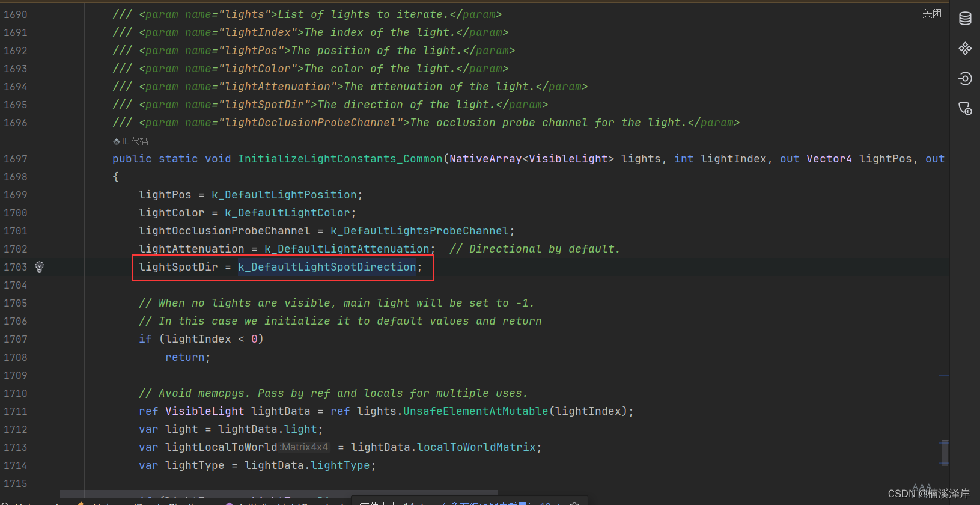Click k_DefaultLightsProbeChannel on line 1701

click(420, 231)
